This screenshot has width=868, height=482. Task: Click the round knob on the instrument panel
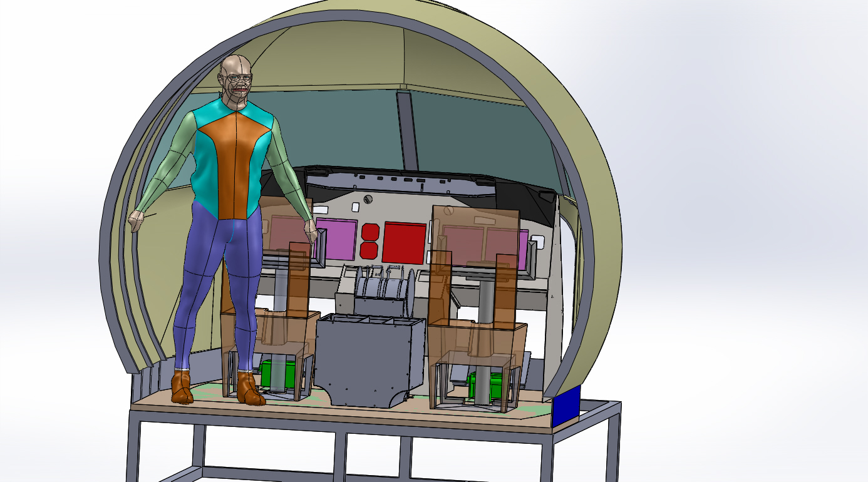point(368,199)
